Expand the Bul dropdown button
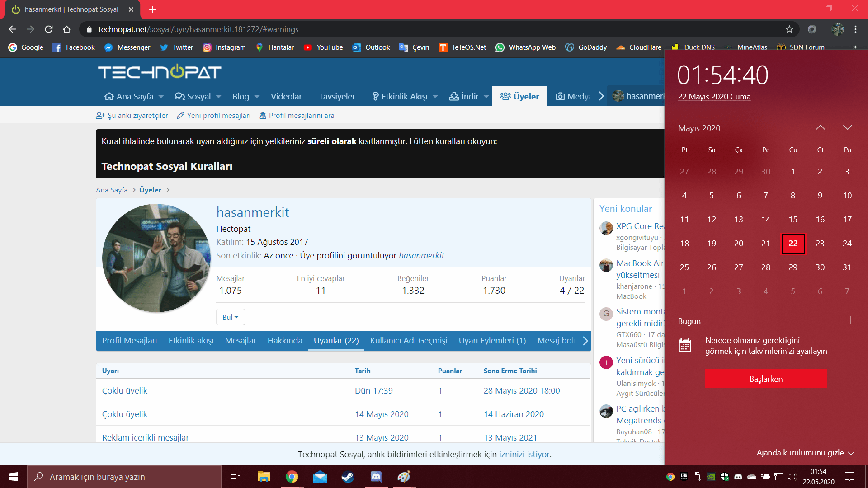This screenshot has width=868, height=488. point(230,317)
